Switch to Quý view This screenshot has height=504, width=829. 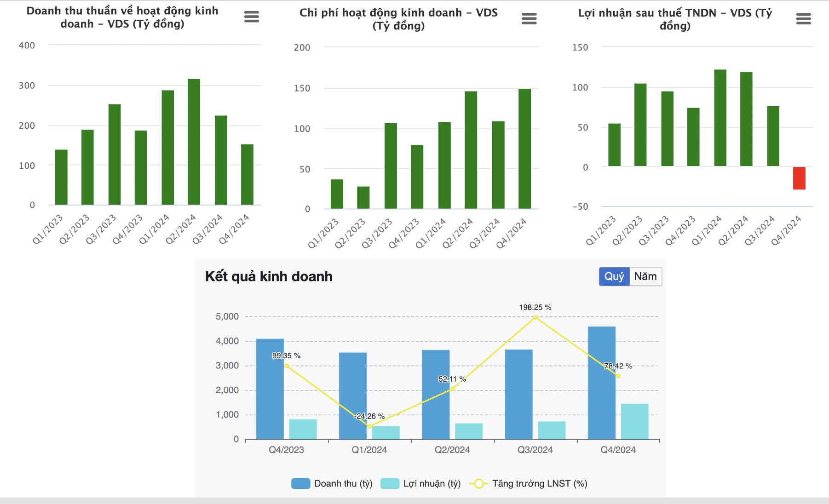tap(614, 276)
